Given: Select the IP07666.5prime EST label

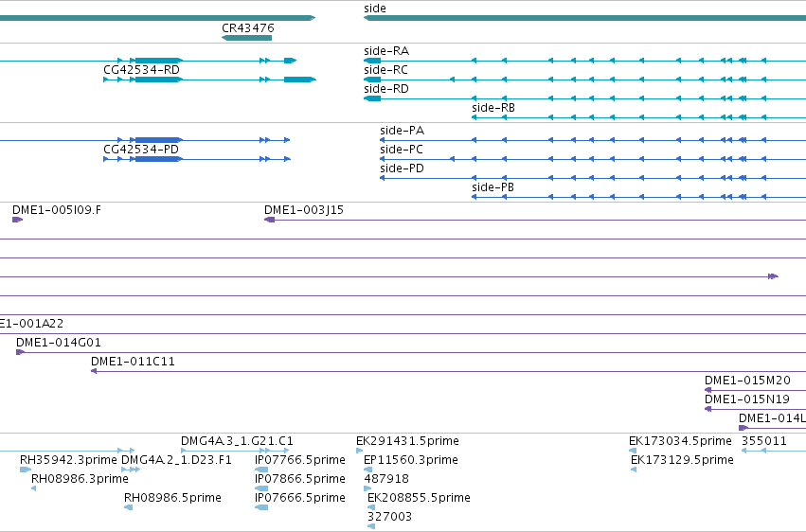Looking at the screenshot, I should pos(299,498).
